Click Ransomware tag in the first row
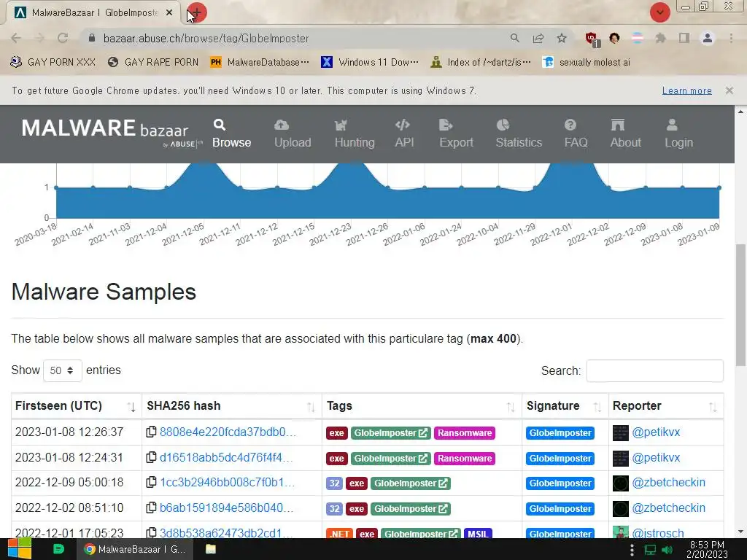 465,433
